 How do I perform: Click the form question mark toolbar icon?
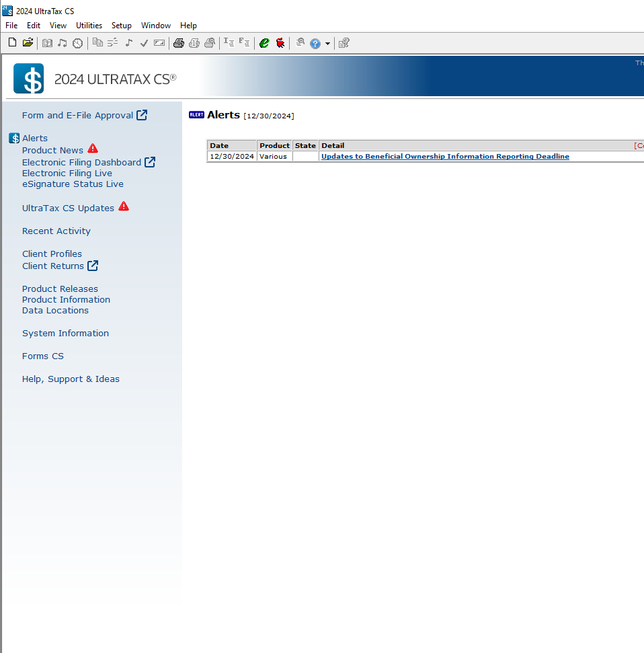pos(344,43)
